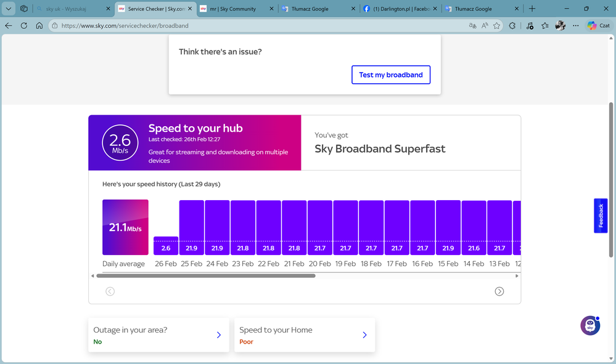Go back with the browser back arrow
This screenshot has width=616, height=364.
tap(9, 25)
